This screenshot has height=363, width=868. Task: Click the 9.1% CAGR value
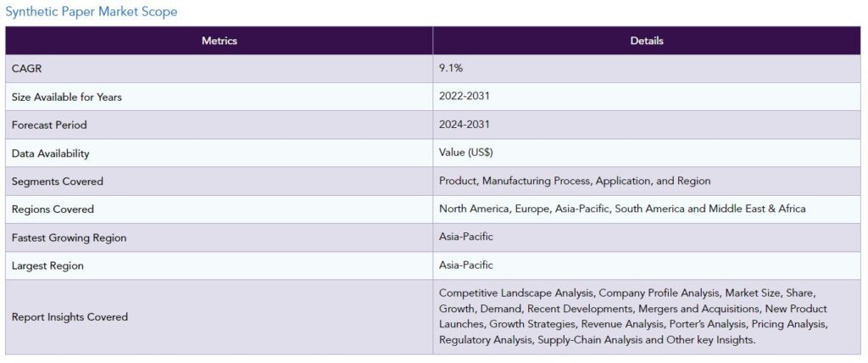(451, 67)
